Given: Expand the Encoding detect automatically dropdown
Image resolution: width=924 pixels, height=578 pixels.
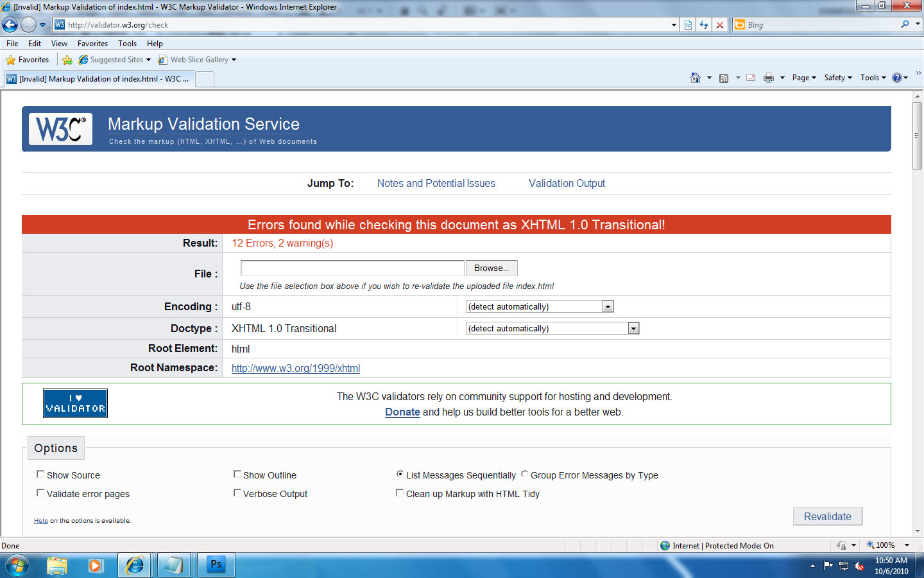Looking at the screenshot, I should (608, 307).
